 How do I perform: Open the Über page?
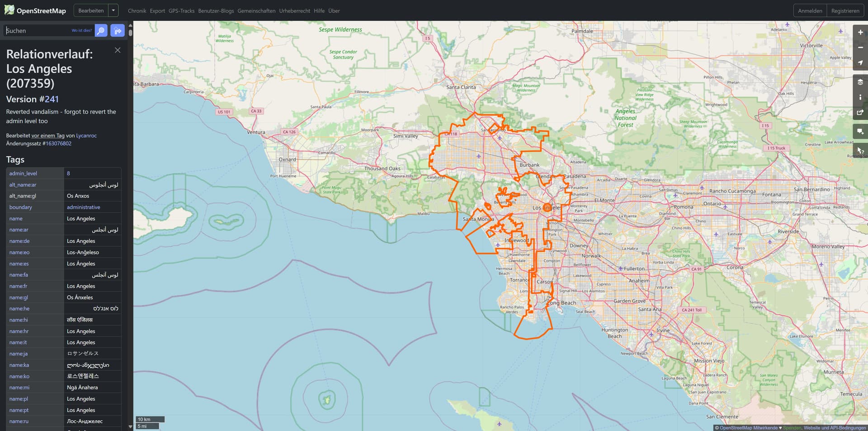coord(334,11)
